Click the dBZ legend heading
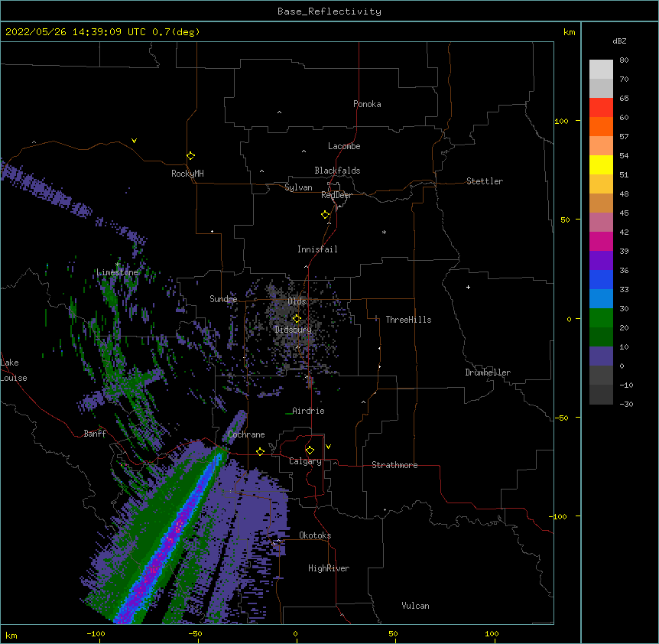This screenshot has height=644, width=659. tap(619, 41)
